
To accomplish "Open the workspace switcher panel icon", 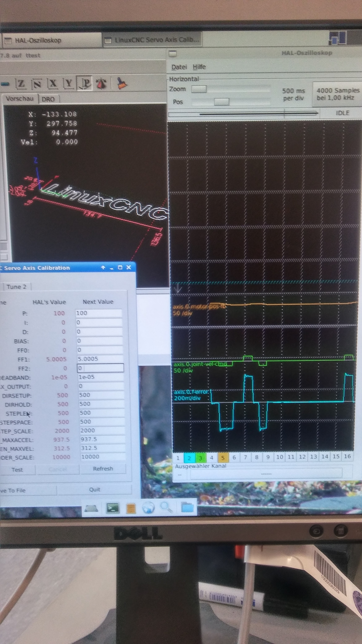I will pyautogui.click(x=337, y=38).
